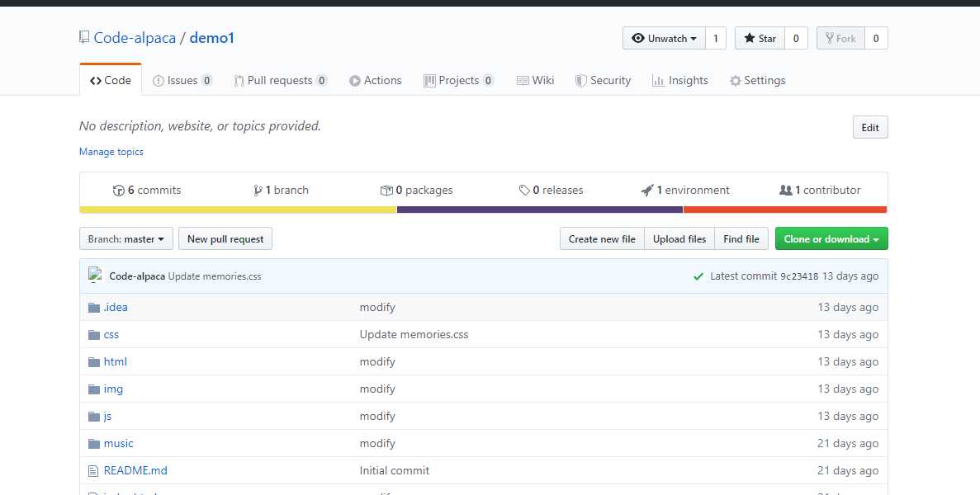Click the 0 releases link

coord(552,191)
